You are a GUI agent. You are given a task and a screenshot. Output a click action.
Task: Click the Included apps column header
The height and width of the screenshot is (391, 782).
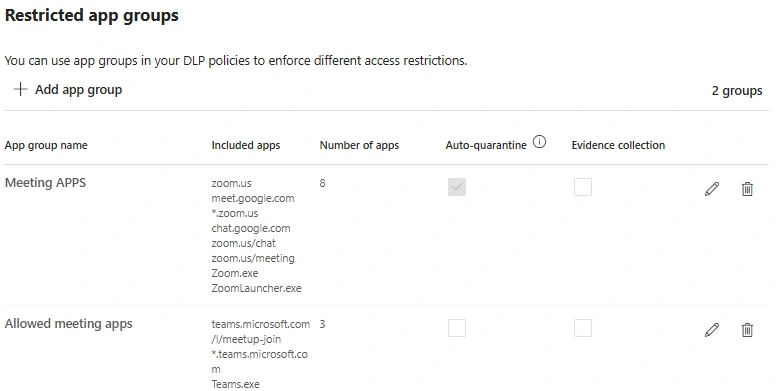[246, 145]
